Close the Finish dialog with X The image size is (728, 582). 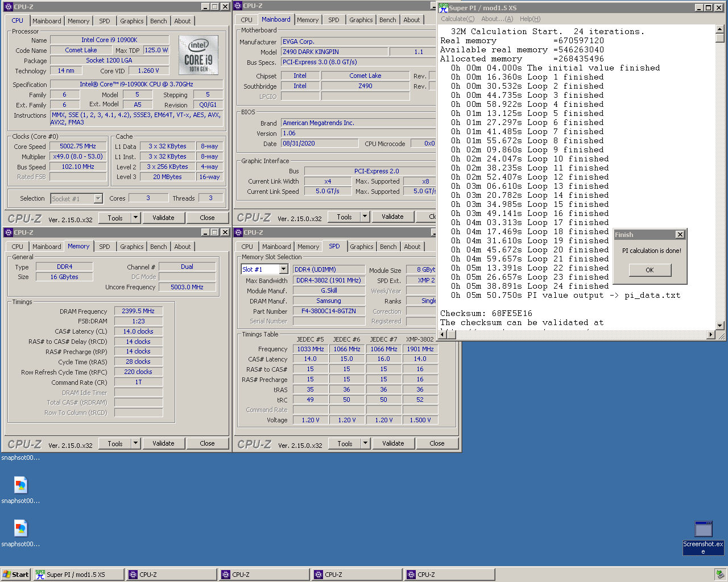pos(680,235)
